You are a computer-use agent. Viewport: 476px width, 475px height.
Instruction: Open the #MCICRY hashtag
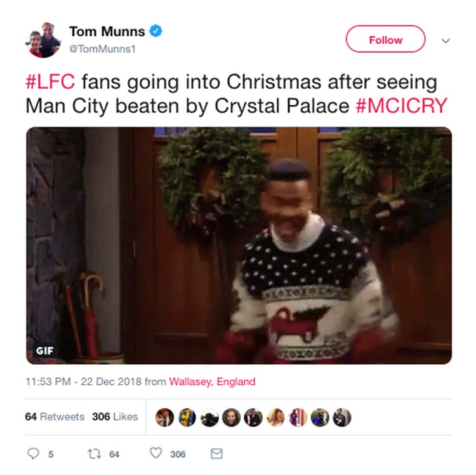[401, 106]
